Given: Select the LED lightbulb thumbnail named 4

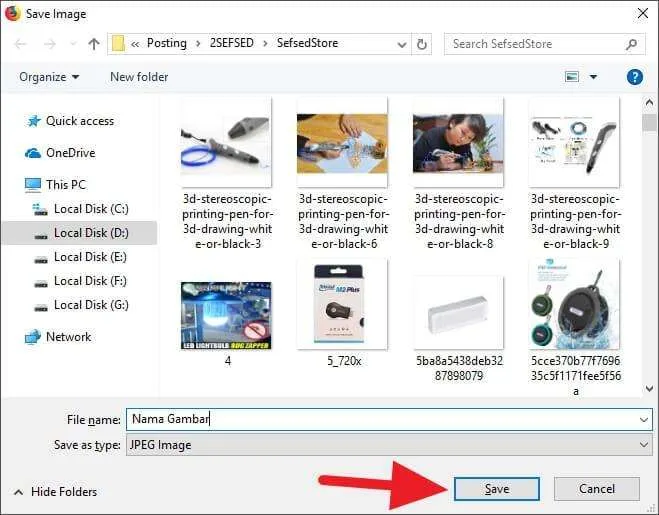Looking at the screenshot, I should point(226,315).
